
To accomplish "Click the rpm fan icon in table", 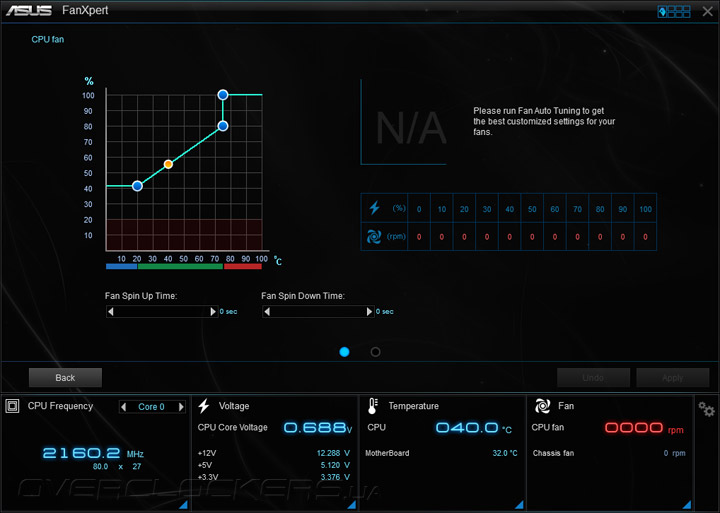I will click(x=374, y=237).
